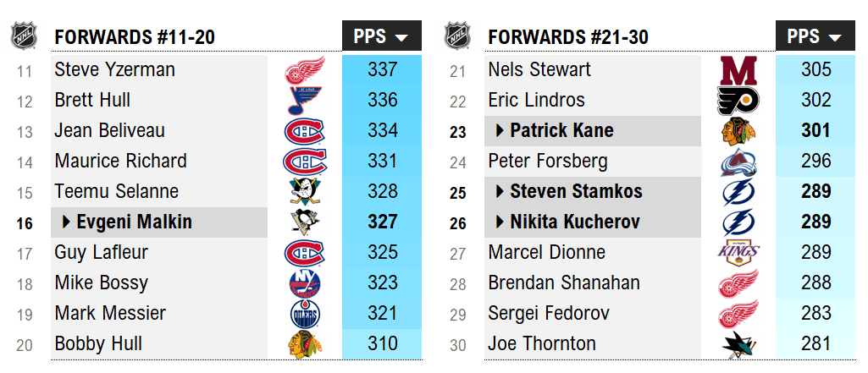Screen dimensions: 868x373
Task: Expand the Nikita Kucherov row
Action: (500, 222)
